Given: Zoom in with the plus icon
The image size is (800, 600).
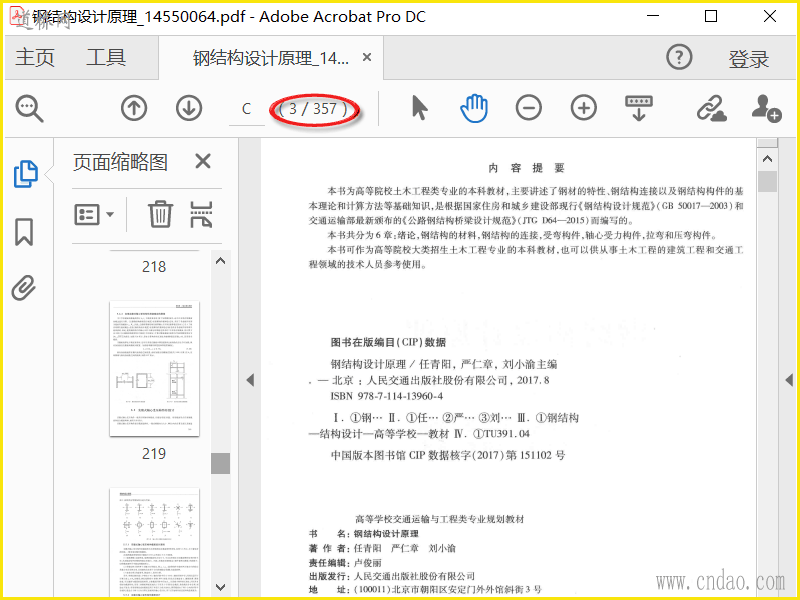Looking at the screenshot, I should click(x=584, y=108).
